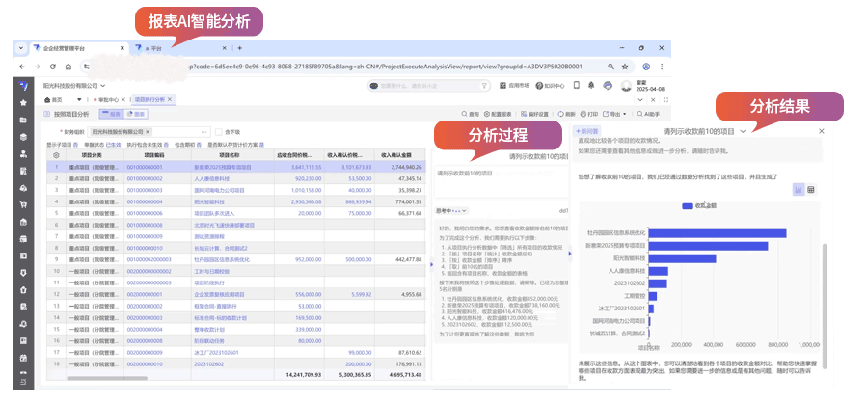Click the 新问答 new chat button
This screenshot has height=403, width=868.
click(586, 131)
